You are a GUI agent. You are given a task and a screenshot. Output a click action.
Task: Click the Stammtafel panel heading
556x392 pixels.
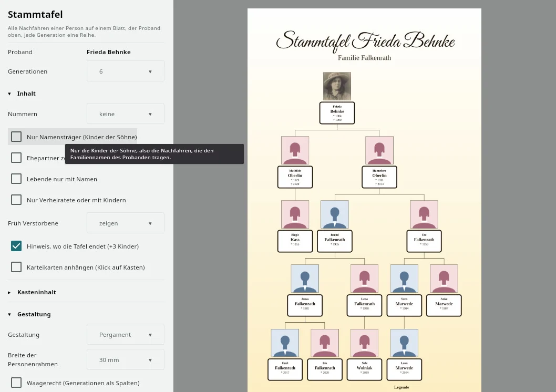click(x=35, y=15)
